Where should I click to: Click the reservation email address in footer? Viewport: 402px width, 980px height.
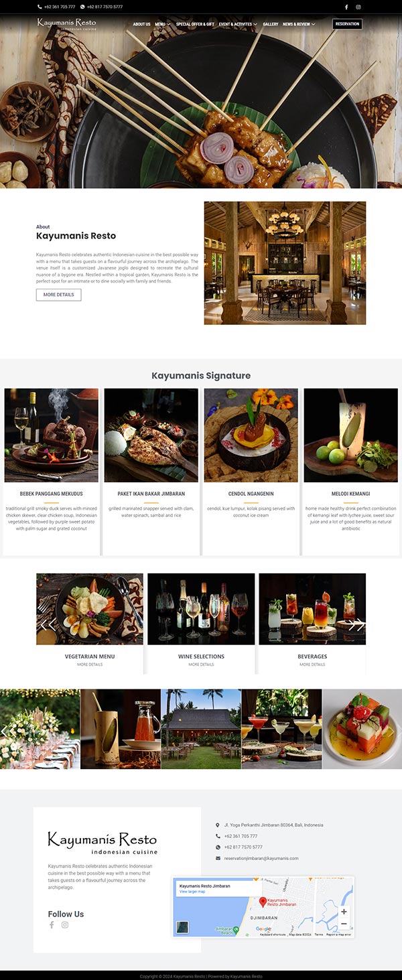pos(261,858)
